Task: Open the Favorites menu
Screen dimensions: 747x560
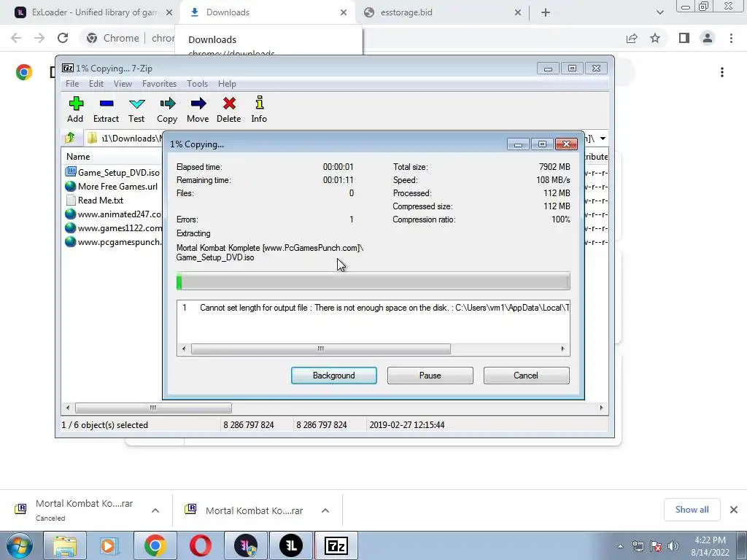Action: pyautogui.click(x=159, y=84)
